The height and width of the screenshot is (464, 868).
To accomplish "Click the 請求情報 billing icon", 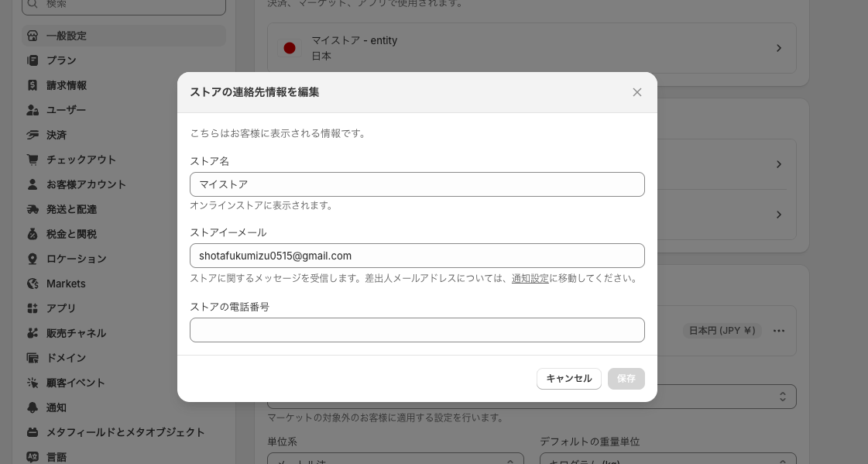I will (33, 85).
